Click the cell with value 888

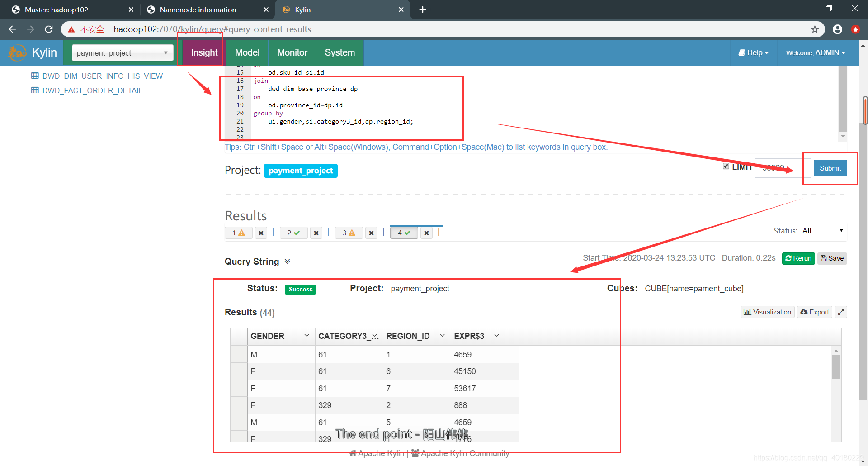tap(484, 405)
